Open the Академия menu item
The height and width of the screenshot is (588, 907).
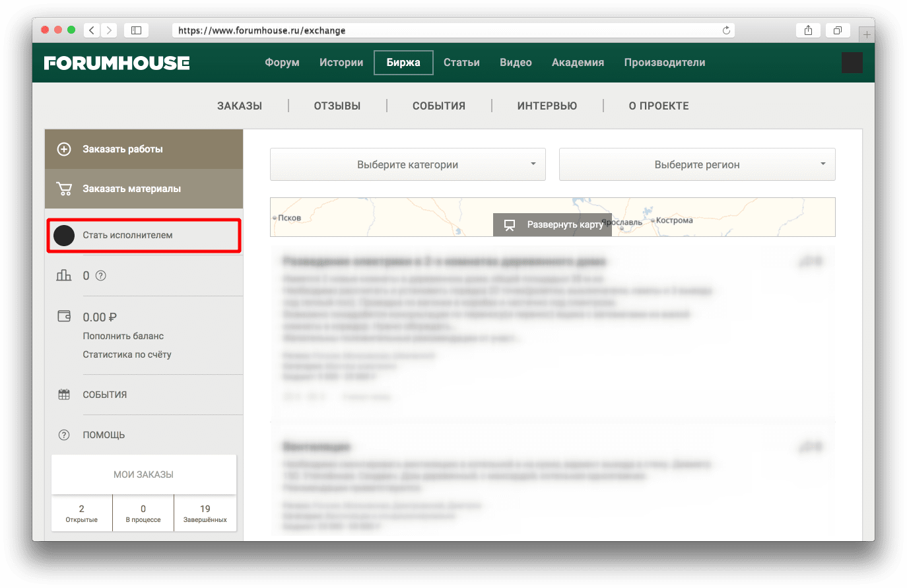coord(578,63)
